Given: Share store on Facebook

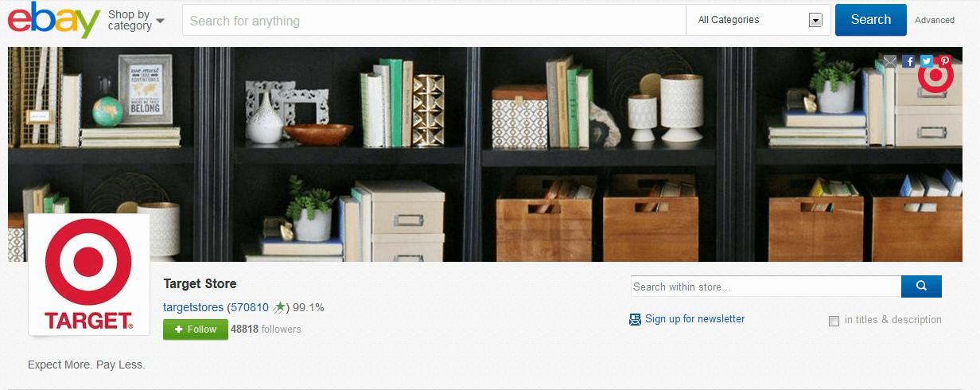Looking at the screenshot, I should point(908,61).
